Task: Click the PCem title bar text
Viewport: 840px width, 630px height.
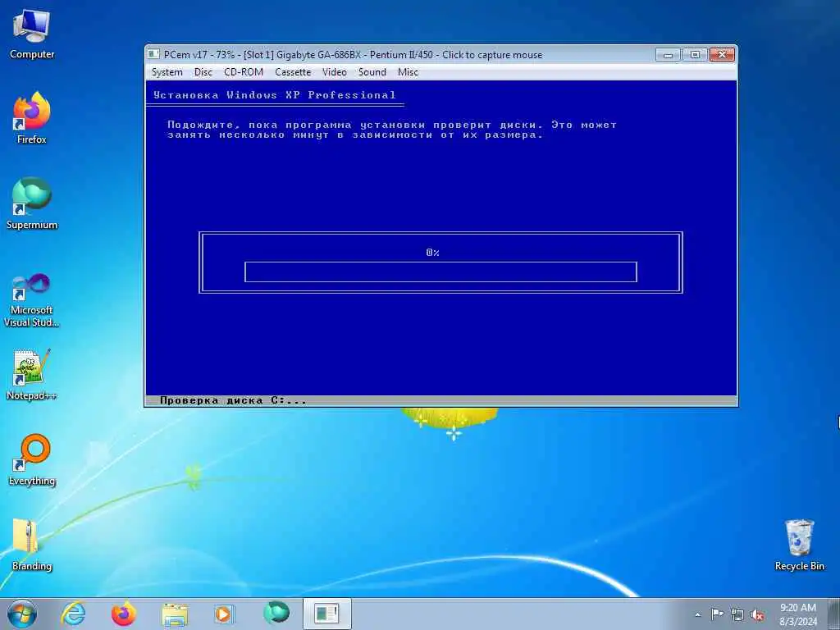Action: [353, 55]
